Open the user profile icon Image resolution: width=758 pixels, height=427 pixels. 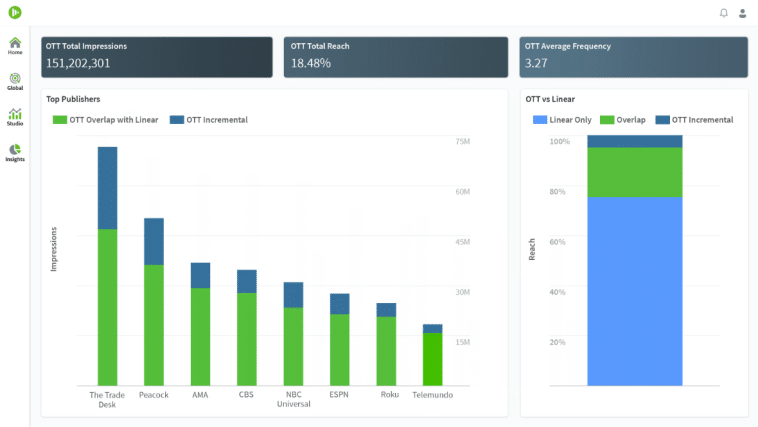[x=742, y=13]
